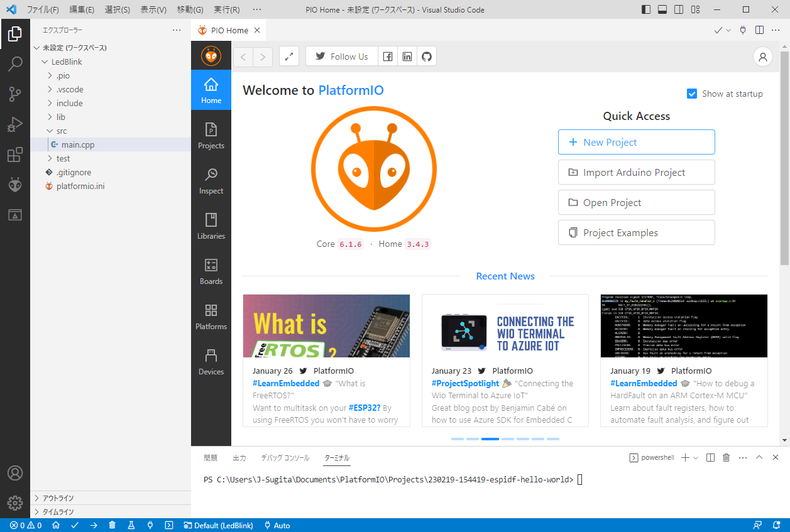
Task: Expand the タイムライン section
Action: click(111, 512)
